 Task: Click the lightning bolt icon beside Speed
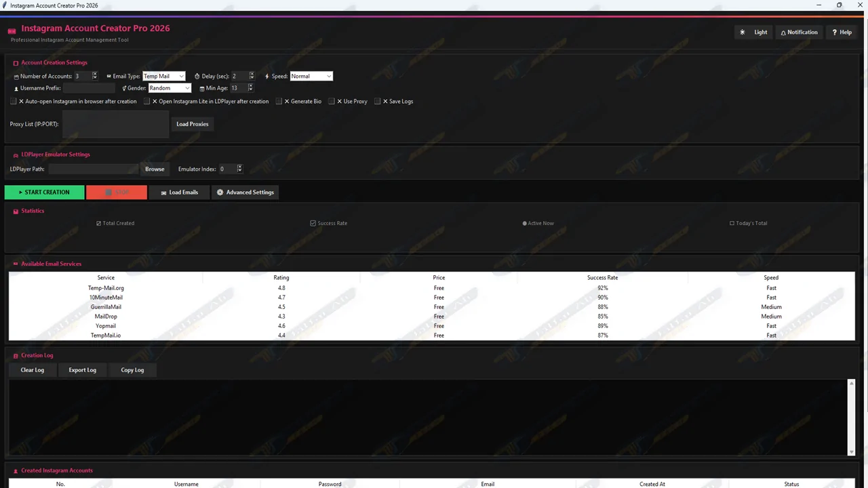[267, 77]
